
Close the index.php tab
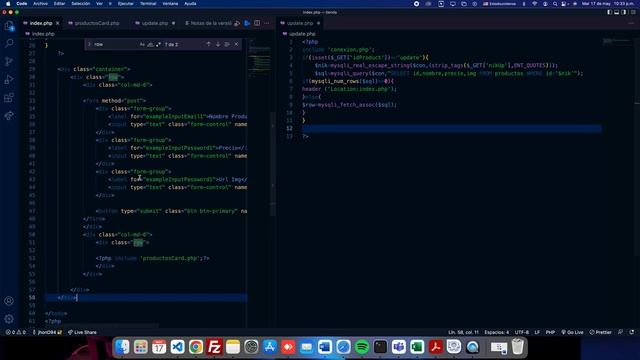[58, 23]
